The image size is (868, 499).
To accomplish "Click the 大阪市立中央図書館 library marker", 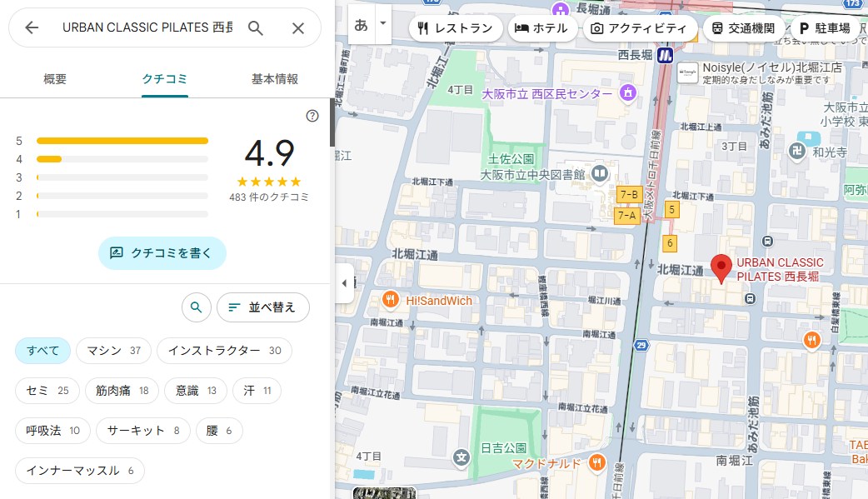I will [598, 173].
